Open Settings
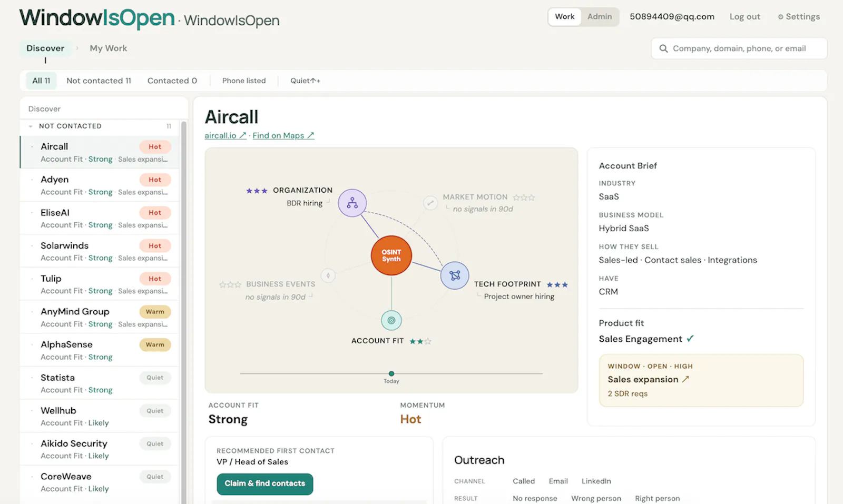Image resolution: width=843 pixels, height=504 pixels. point(799,17)
